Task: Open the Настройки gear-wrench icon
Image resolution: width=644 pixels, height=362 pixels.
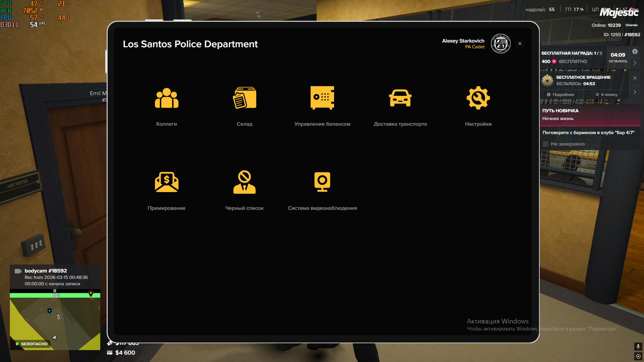Action: 478,98
